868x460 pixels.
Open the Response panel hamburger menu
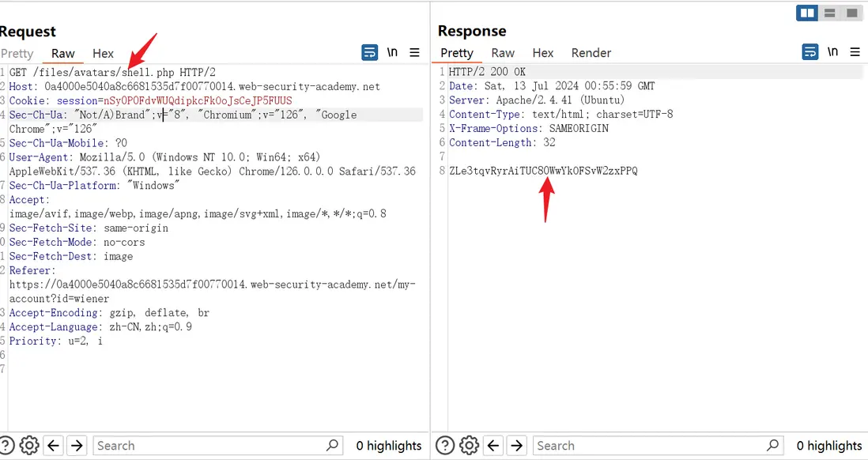[855, 52]
